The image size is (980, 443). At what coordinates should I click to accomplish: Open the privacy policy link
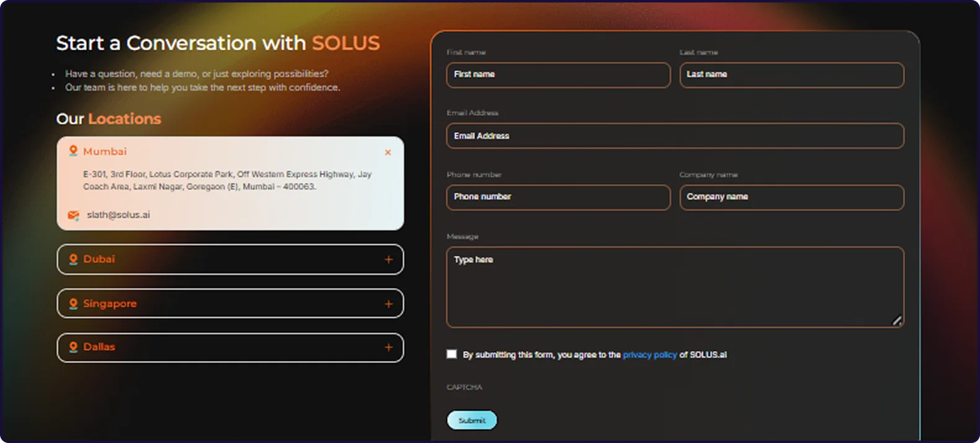[x=649, y=355]
